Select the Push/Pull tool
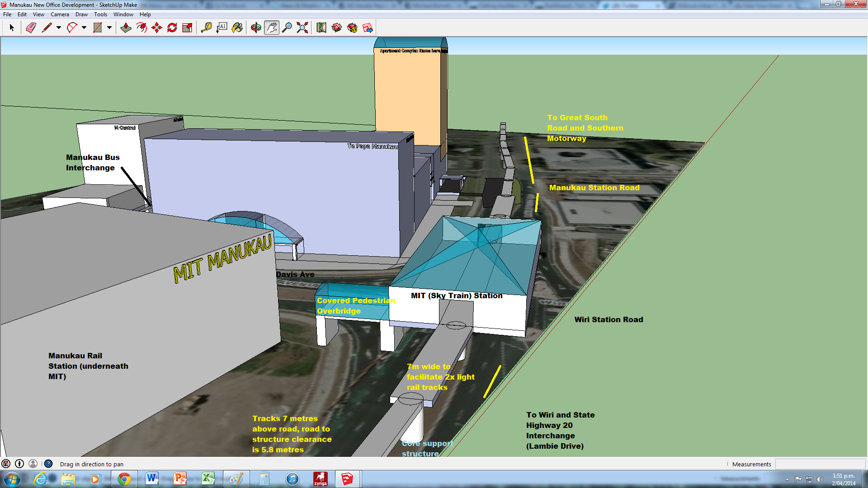868x488 pixels. (x=126, y=28)
